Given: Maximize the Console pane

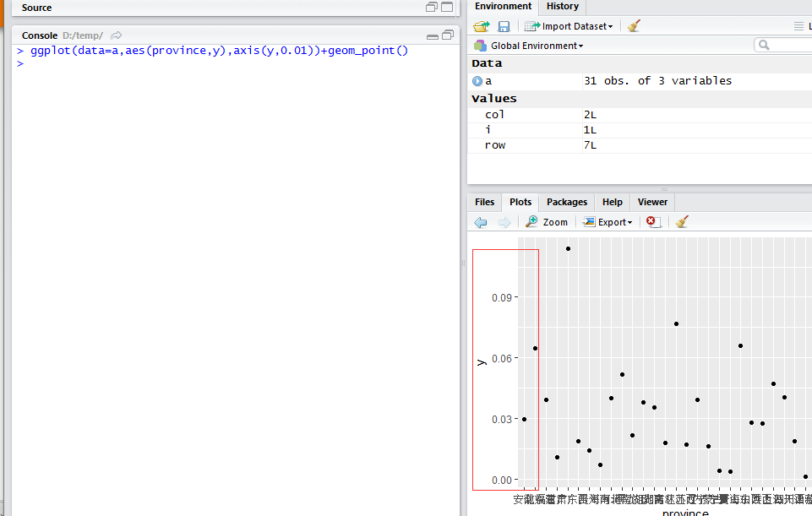Looking at the screenshot, I should pyautogui.click(x=448, y=35).
